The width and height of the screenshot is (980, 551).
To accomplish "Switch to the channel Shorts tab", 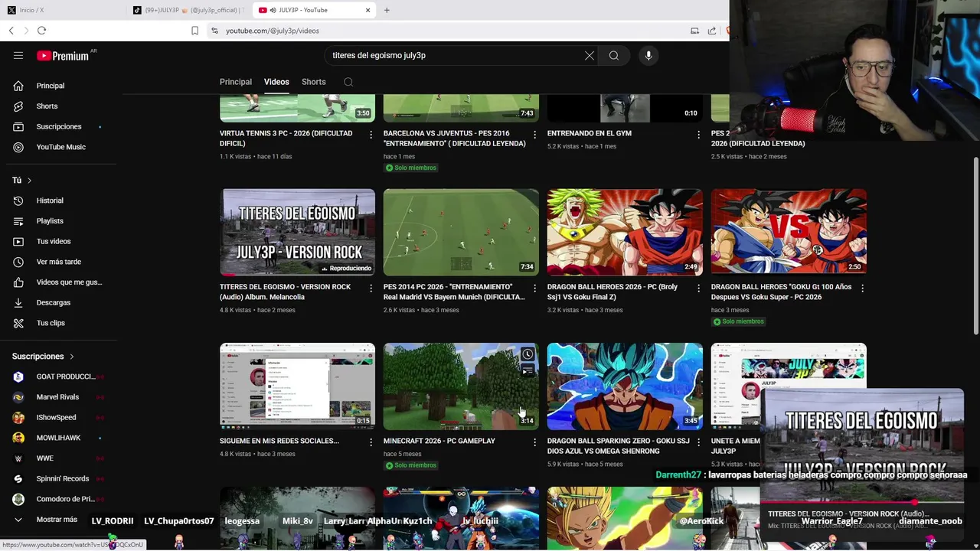I will [x=314, y=82].
